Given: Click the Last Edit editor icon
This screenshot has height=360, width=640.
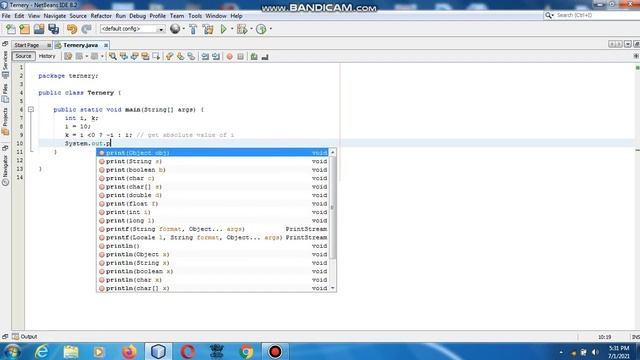Looking at the screenshot, I should coord(68,56).
